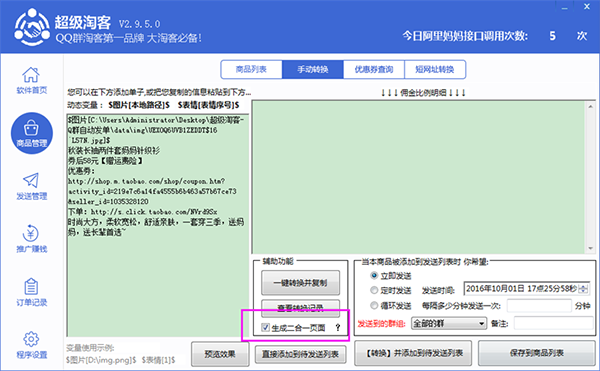Switch to the 商品列表 tab
The height and width of the screenshot is (371, 600).
tap(251, 70)
